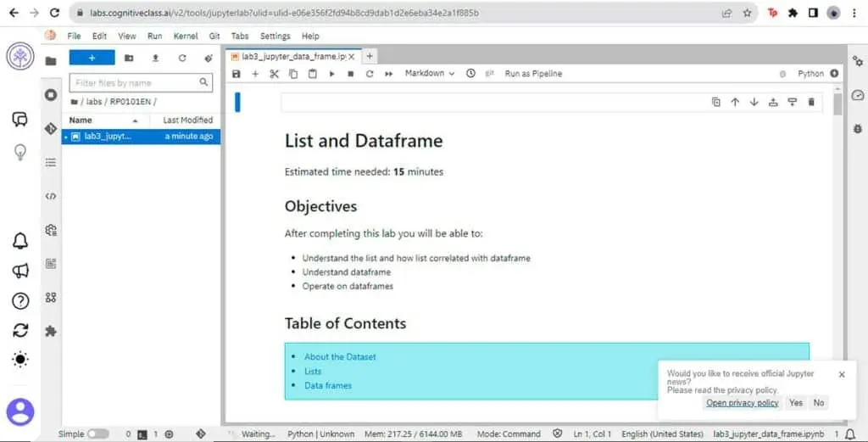Duplicate the cell using cell toolbar icon
The image size is (868, 442).
click(715, 102)
